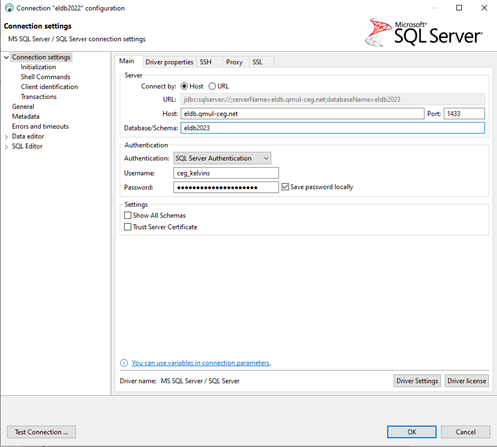Image resolution: width=497 pixels, height=447 pixels.
Task: Follow the variables in connection parameters link
Action: (x=201, y=363)
